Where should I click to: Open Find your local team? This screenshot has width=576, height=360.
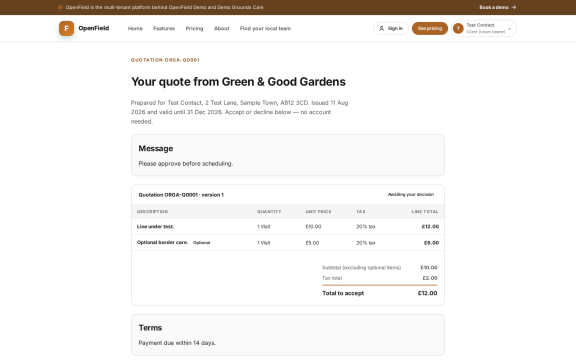click(265, 28)
